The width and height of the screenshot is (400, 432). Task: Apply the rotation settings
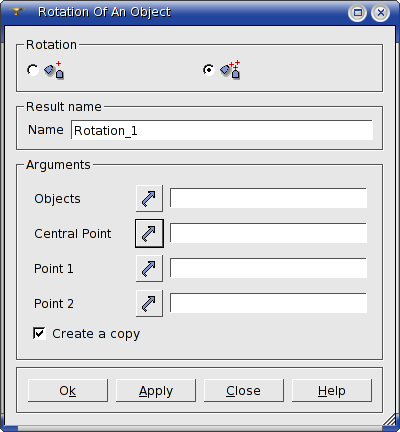pos(156,390)
